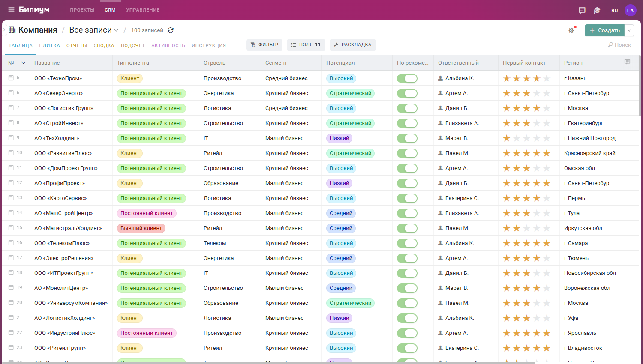
Task: Click person icon beside Альбина К. in row 5
Action: pyautogui.click(x=440, y=78)
